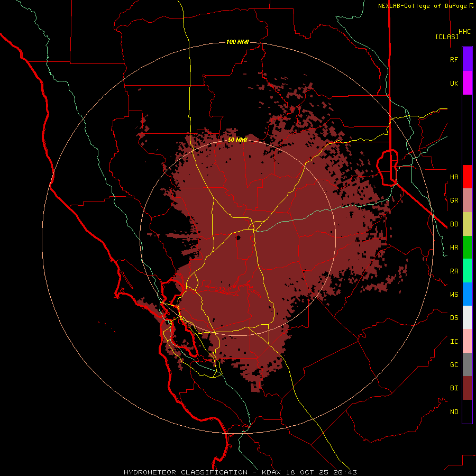Click the RA legend label
Screen dimensions: 476x476
coord(454,271)
